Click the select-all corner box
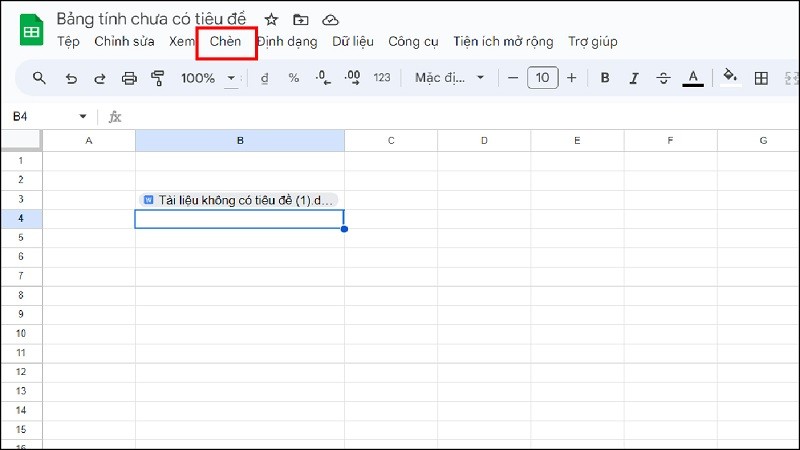Viewport: 800px width, 450px height. (x=21, y=140)
